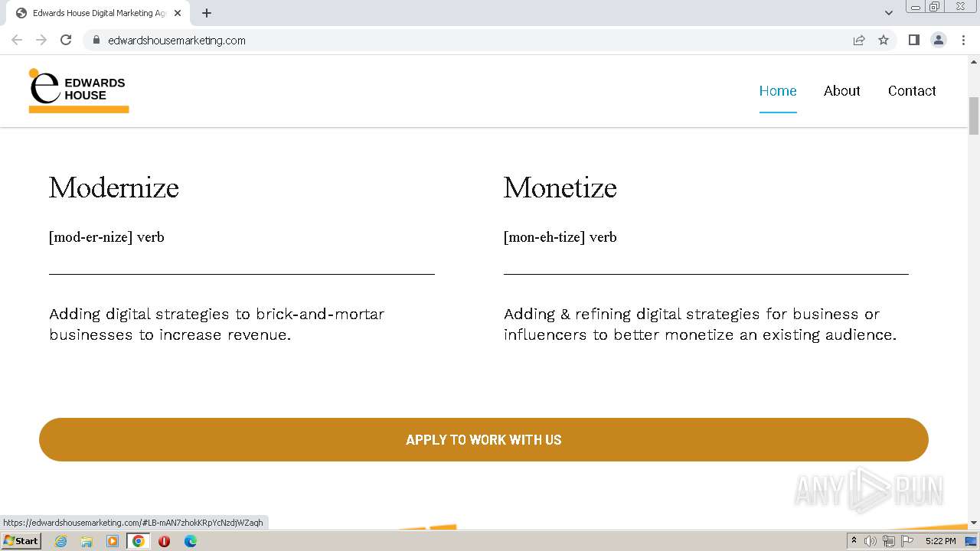Click the address bar URL field
The height and width of the screenshot is (551, 980).
tap(459, 40)
